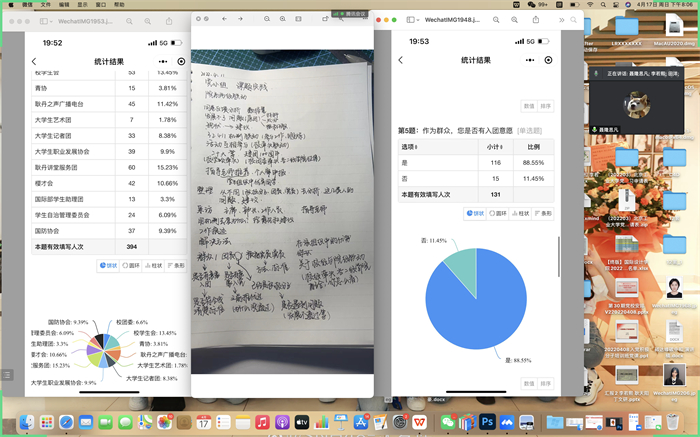This screenshot has width=700, height=437.
Task: Click 排序 button above question 5
Action: tap(546, 106)
